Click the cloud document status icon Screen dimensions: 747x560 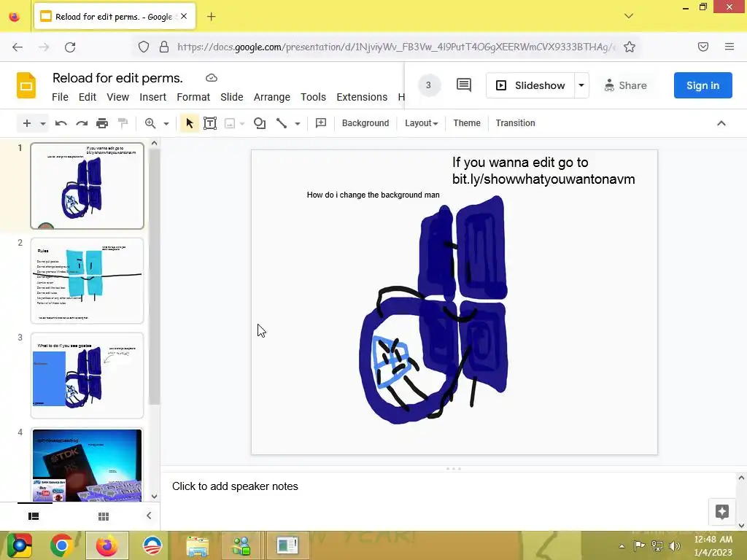point(212,77)
